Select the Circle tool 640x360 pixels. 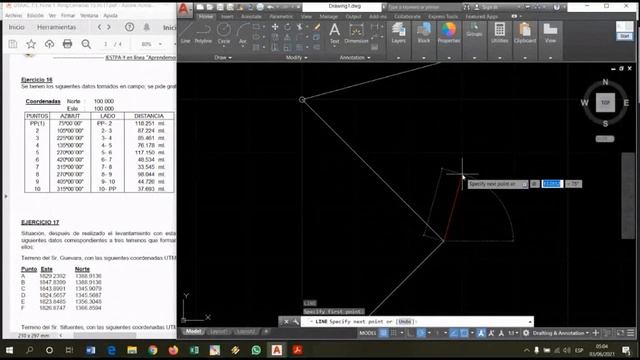click(224, 33)
